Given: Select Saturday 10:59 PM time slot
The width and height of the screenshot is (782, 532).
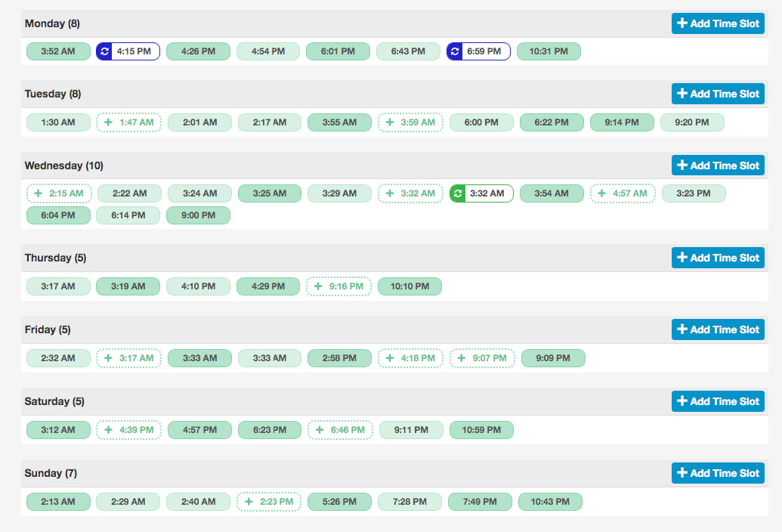Looking at the screenshot, I should pos(481,430).
